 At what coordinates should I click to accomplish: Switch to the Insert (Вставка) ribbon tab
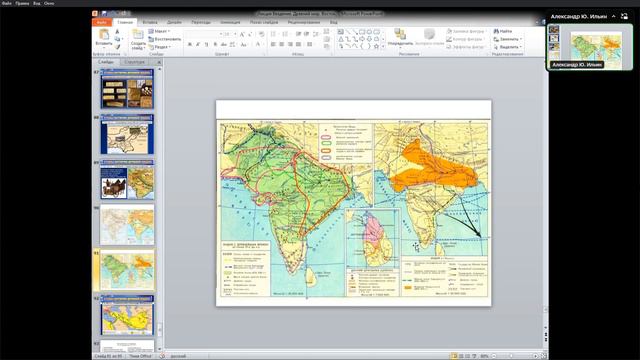click(x=150, y=22)
